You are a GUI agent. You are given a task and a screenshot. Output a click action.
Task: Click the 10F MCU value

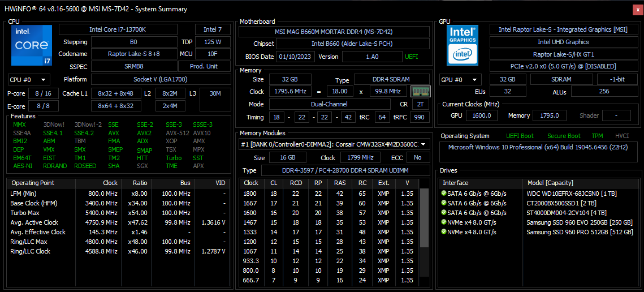213,54
